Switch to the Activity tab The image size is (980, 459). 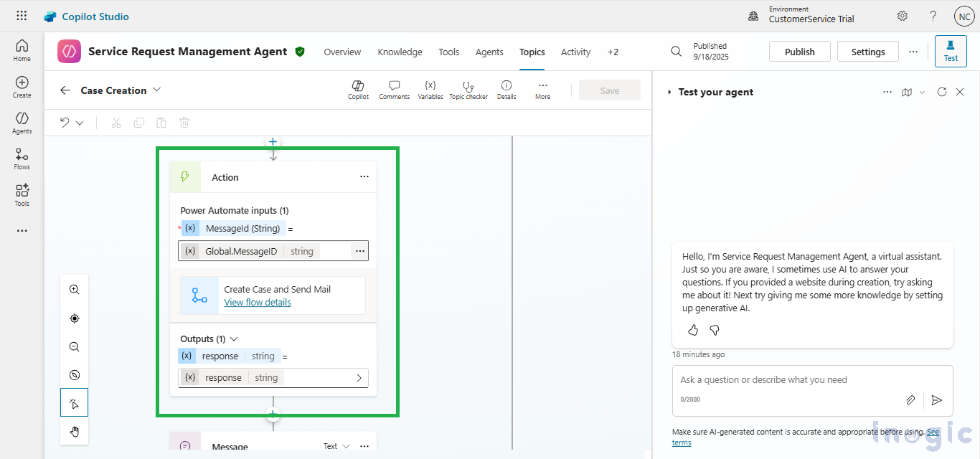tap(575, 52)
